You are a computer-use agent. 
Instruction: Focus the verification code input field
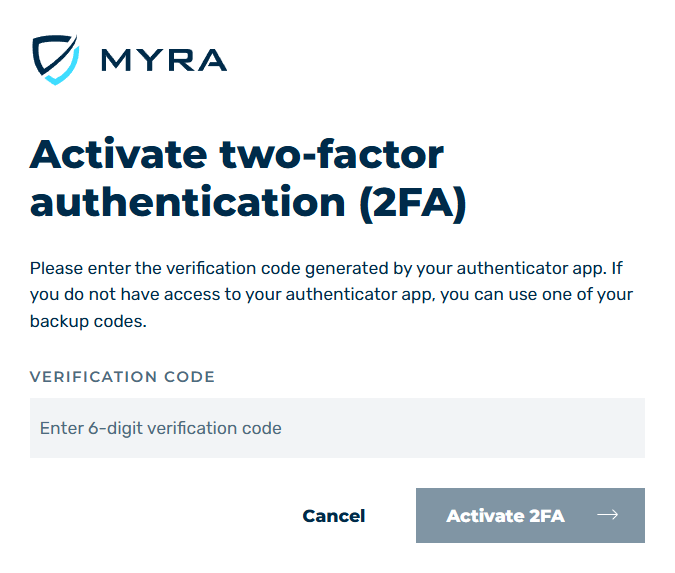click(337, 428)
